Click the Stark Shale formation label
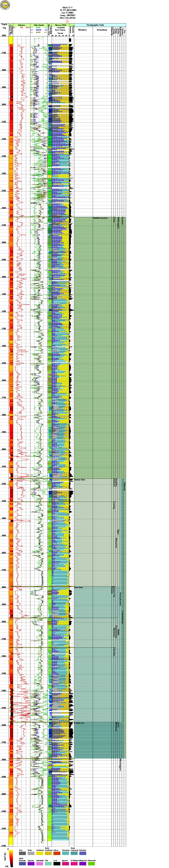The image size is (169, 868). pyautogui.click(x=79, y=588)
